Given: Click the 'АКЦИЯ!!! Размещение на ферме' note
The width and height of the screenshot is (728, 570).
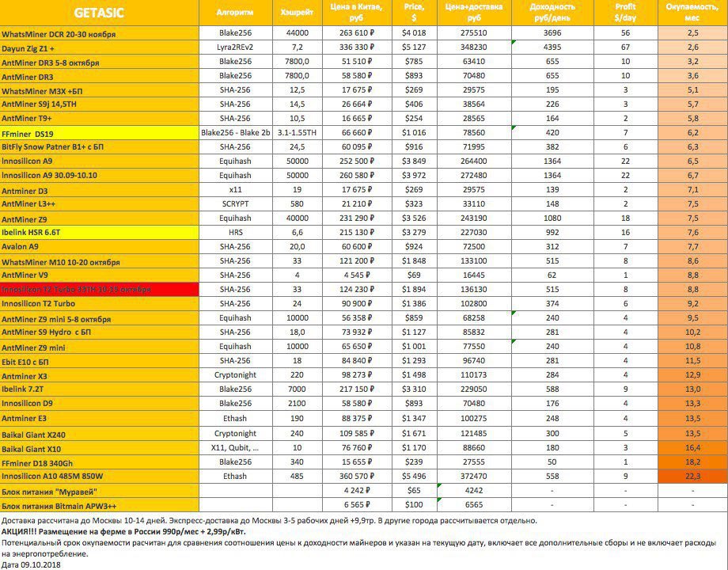Looking at the screenshot, I should pos(123,532).
